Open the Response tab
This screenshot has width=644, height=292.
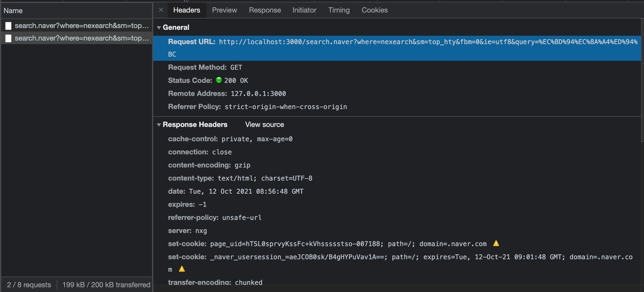coord(265,10)
